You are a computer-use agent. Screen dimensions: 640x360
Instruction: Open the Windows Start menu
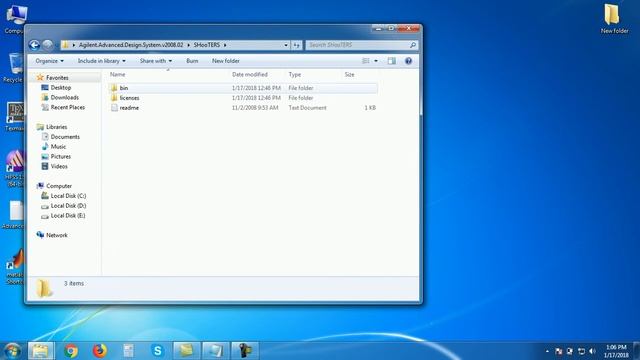coord(12,351)
